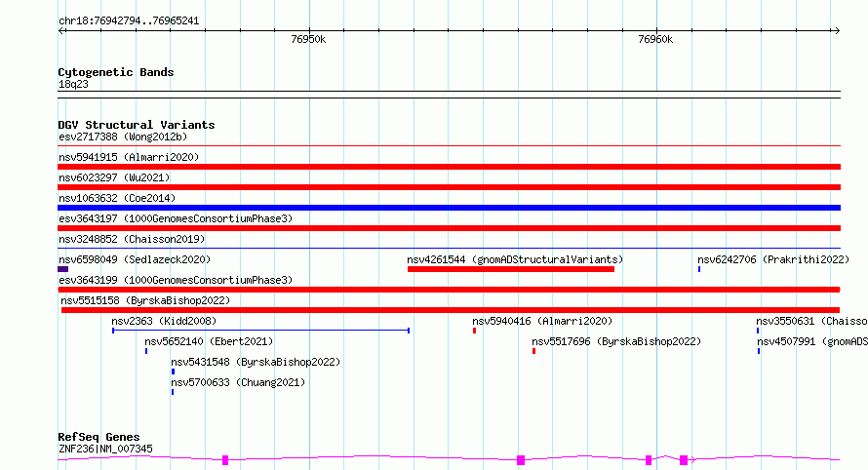Image resolution: width=868 pixels, height=470 pixels.
Task: Click the red bar under nsv6023297
Action: pos(449,187)
